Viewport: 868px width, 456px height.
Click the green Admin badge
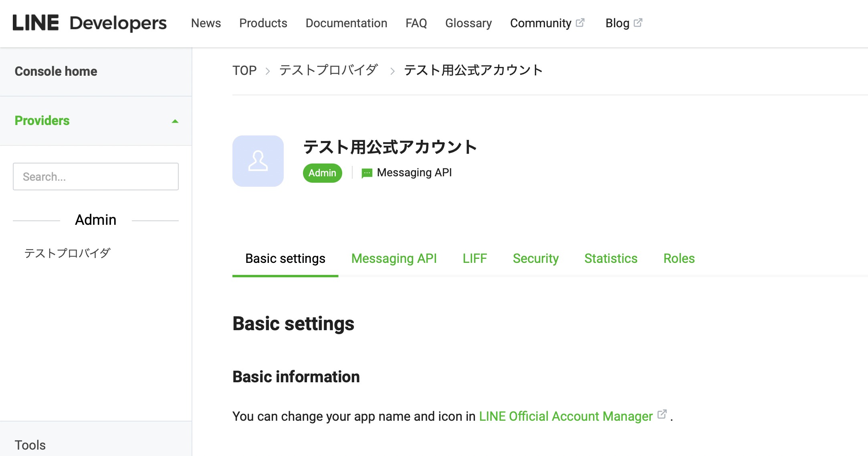pyautogui.click(x=322, y=173)
